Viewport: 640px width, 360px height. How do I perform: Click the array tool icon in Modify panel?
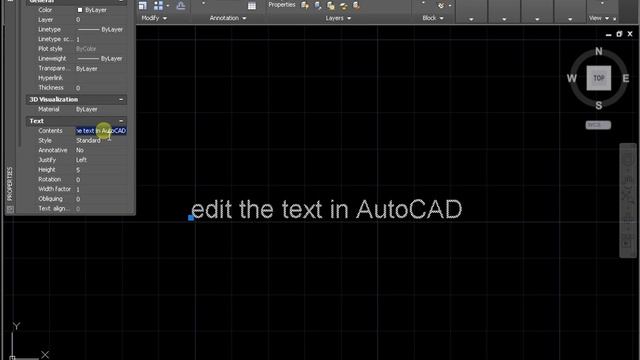[x=158, y=5]
